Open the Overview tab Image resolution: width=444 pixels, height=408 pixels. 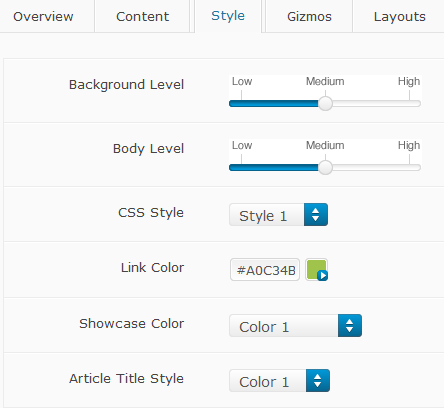(43, 16)
